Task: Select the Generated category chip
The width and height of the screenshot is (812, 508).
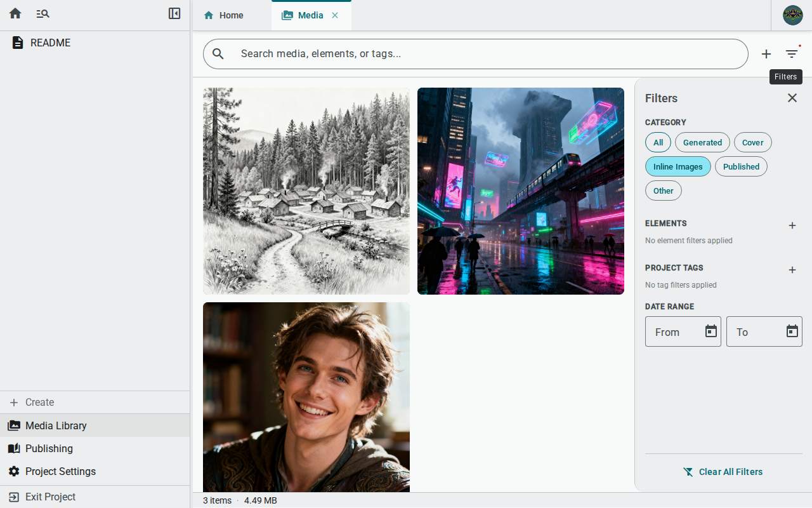Action: point(702,142)
